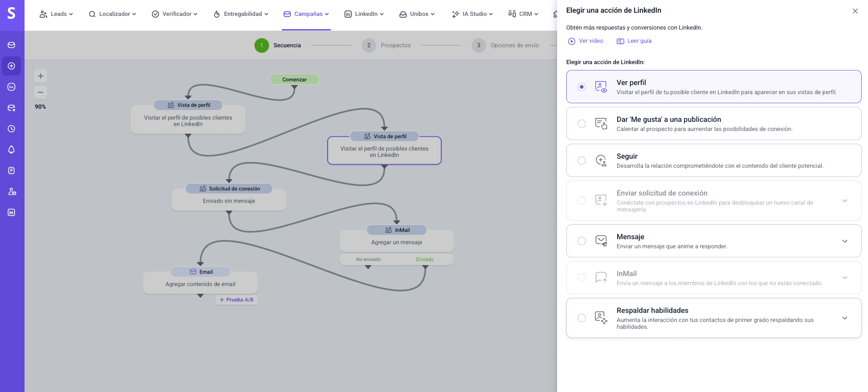Zoom in the sequence canvas

40,76
